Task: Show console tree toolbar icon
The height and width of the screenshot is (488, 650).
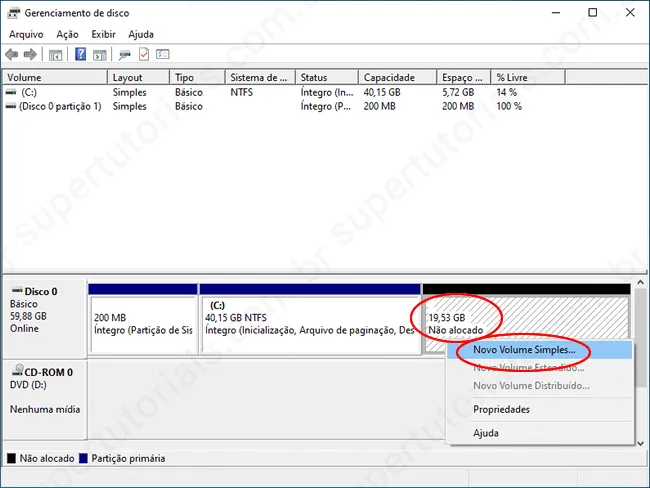Action: point(56,54)
